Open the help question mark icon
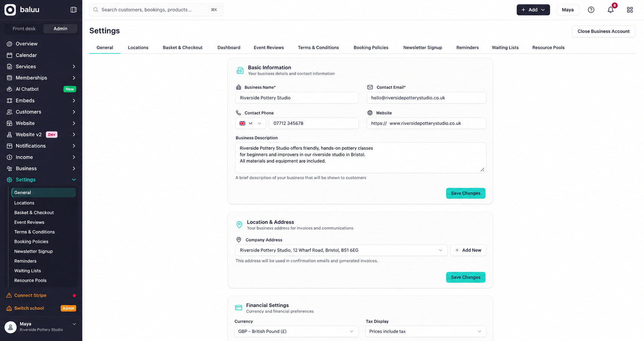644x341 pixels. [x=591, y=10]
